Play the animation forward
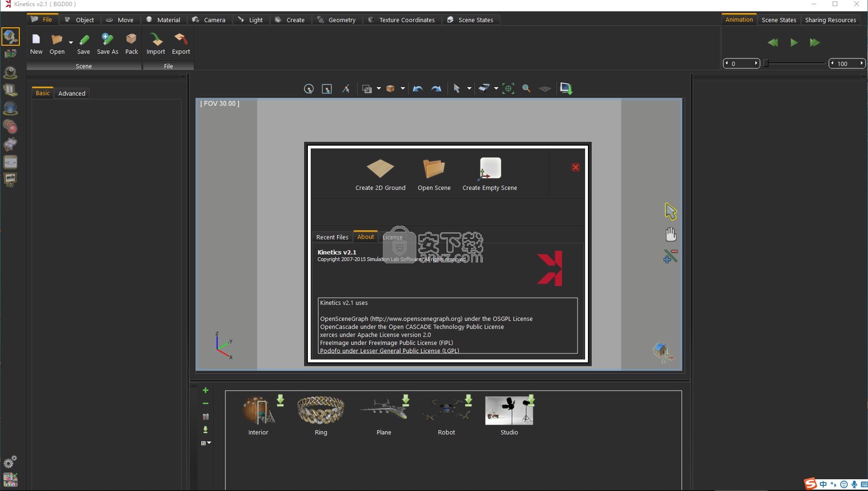 pos(794,42)
